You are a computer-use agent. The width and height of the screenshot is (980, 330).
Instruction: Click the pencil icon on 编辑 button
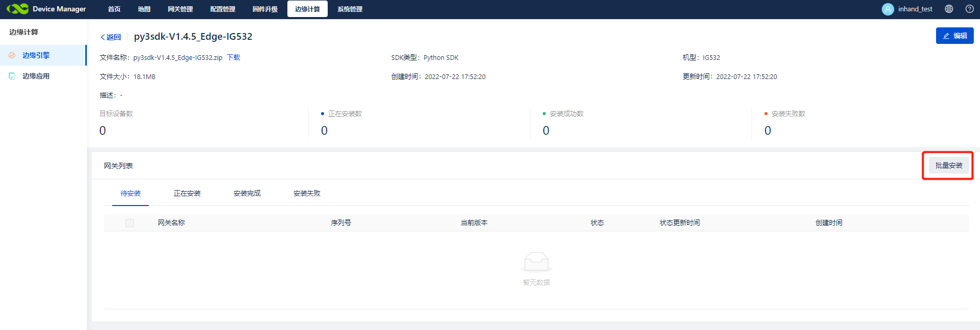[946, 36]
